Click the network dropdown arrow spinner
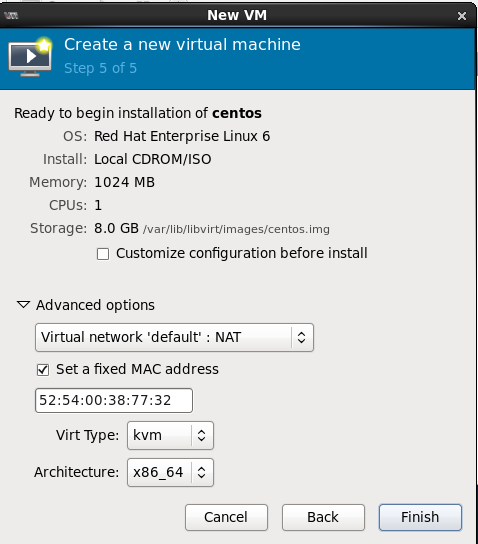This screenshot has height=544, width=478. click(301, 337)
